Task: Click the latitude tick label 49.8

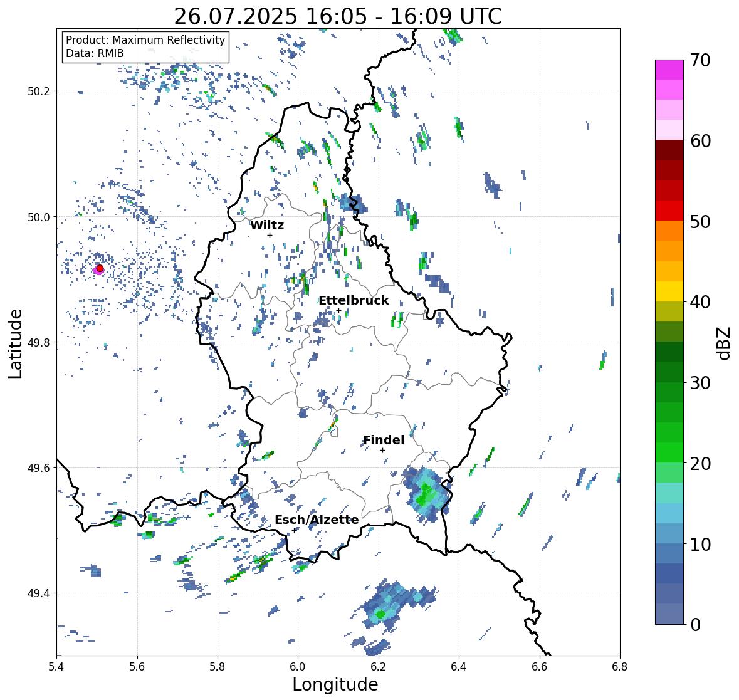Action: pyautogui.click(x=39, y=342)
